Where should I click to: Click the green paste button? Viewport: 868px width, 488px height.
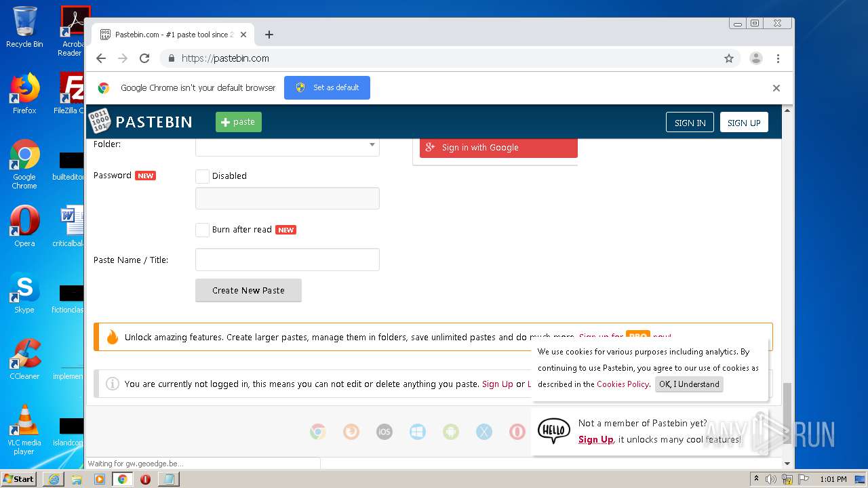click(239, 122)
